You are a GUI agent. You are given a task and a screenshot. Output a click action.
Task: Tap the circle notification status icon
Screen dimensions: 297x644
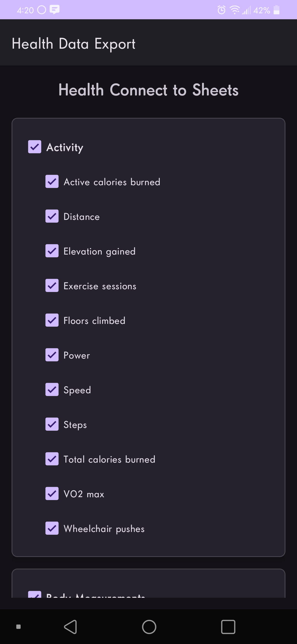pyautogui.click(x=42, y=10)
